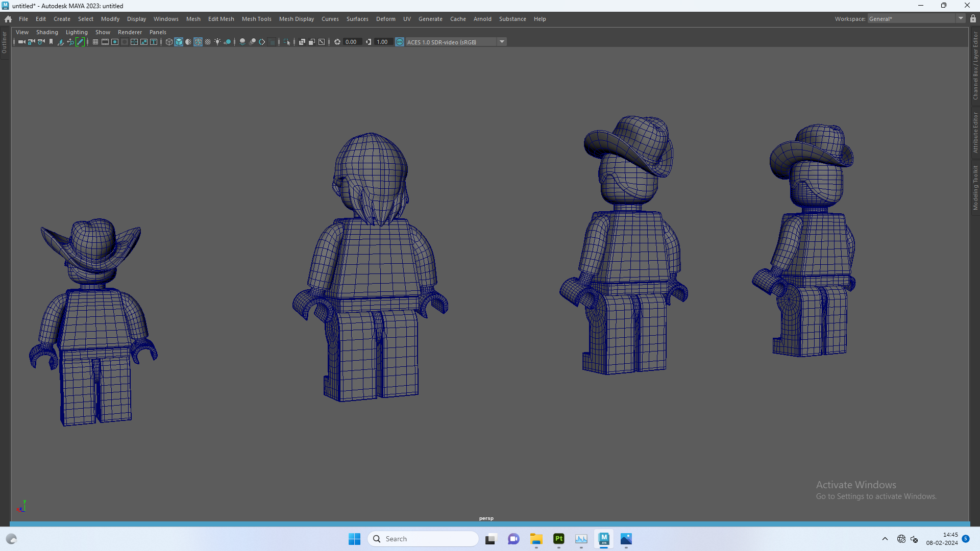The height and width of the screenshot is (551, 980).
Task: Open the Arnold menu
Action: pyautogui.click(x=482, y=19)
